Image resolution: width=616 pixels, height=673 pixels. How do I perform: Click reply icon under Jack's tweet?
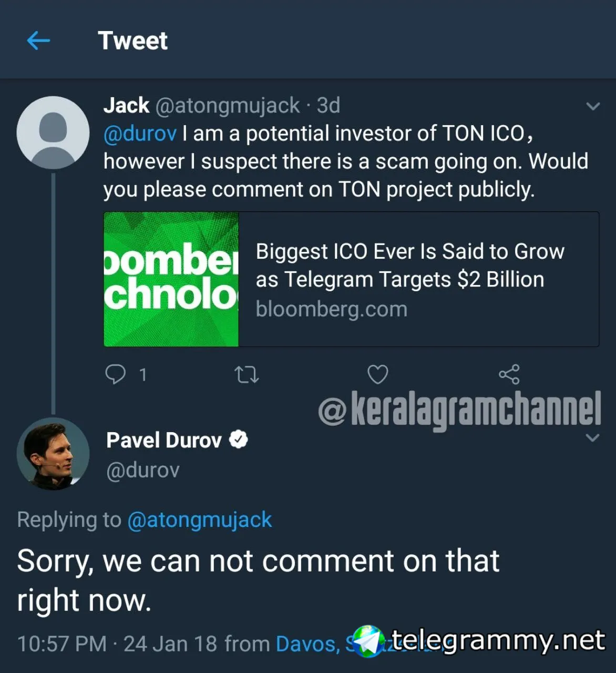click(x=116, y=374)
